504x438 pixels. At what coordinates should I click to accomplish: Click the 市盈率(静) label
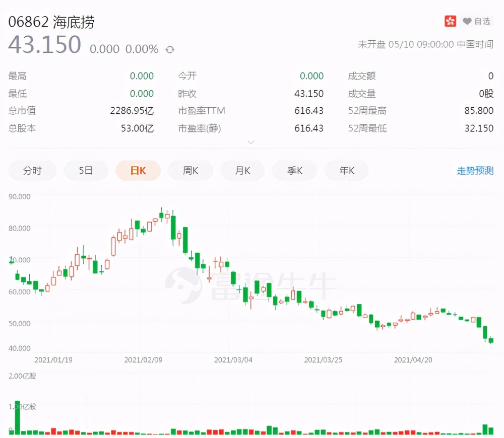coord(200,128)
